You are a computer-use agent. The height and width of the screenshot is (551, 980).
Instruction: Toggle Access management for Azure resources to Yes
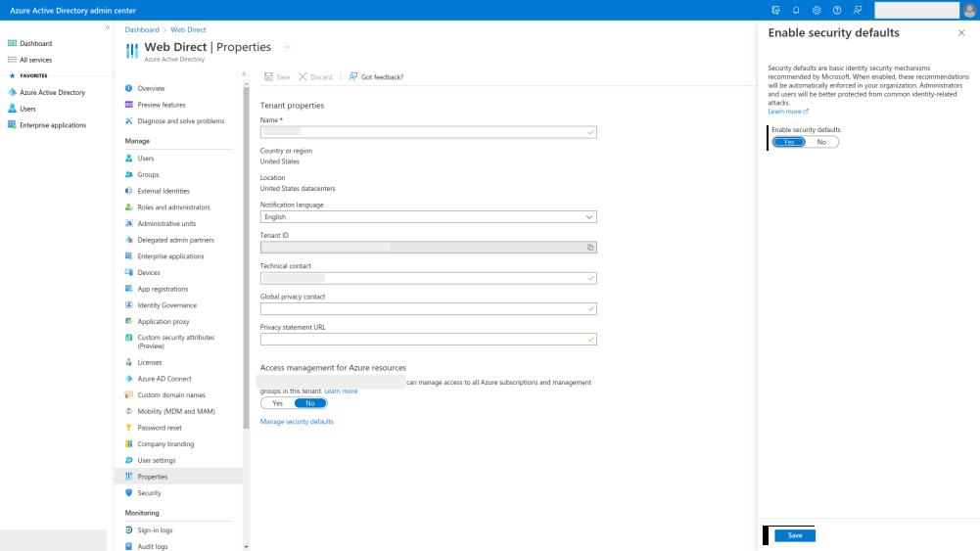[277, 402]
